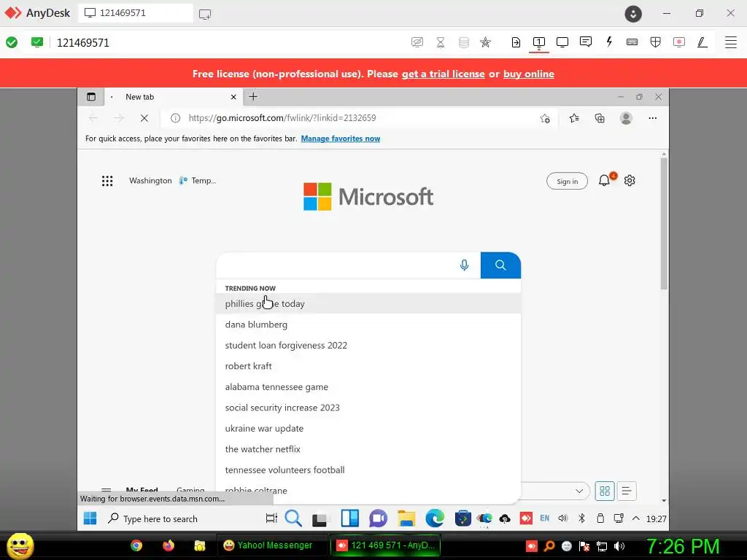Click the favorites star icon in AnyDesk toolbar

(x=485, y=42)
